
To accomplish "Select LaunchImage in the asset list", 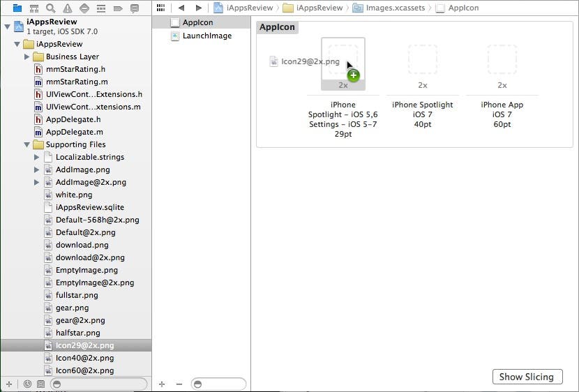I will (x=206, y=36).
